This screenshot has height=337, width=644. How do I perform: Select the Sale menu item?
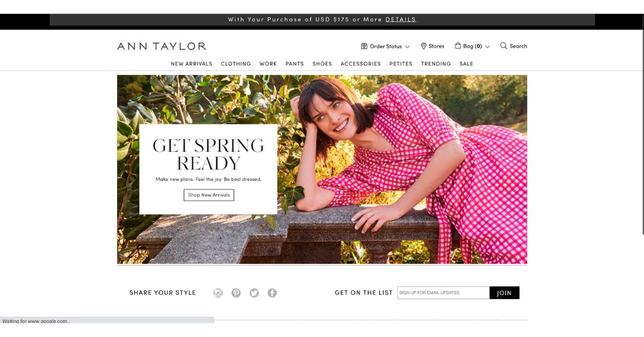pyautogui.click(x=466, y=64)
